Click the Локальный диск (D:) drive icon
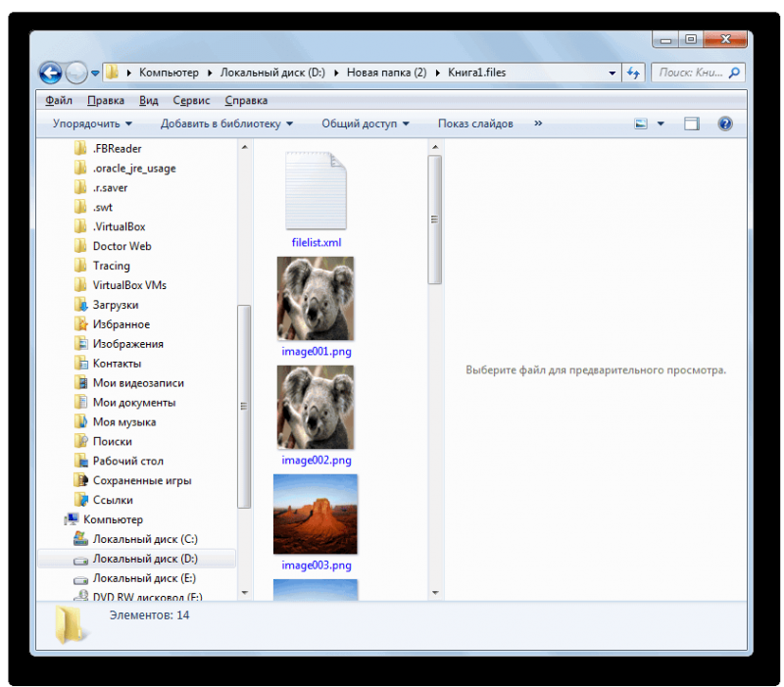This screenshot has width=784, height=687. coord(80,560)
